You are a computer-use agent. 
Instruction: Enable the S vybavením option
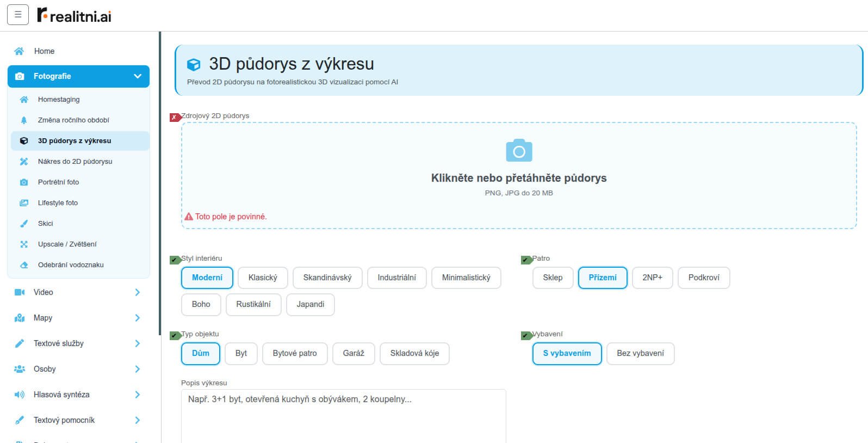(x=567, y=353)
